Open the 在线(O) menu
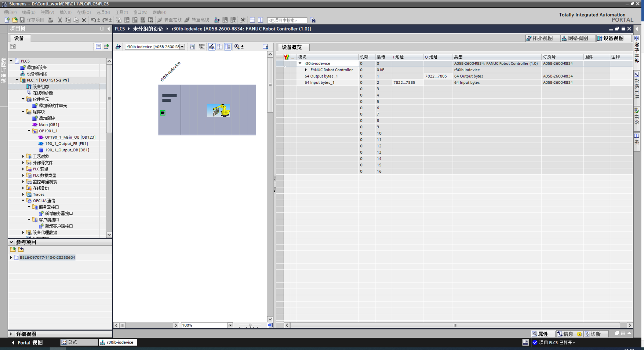Screen dimensions: 644x350 tap(84, 13)
